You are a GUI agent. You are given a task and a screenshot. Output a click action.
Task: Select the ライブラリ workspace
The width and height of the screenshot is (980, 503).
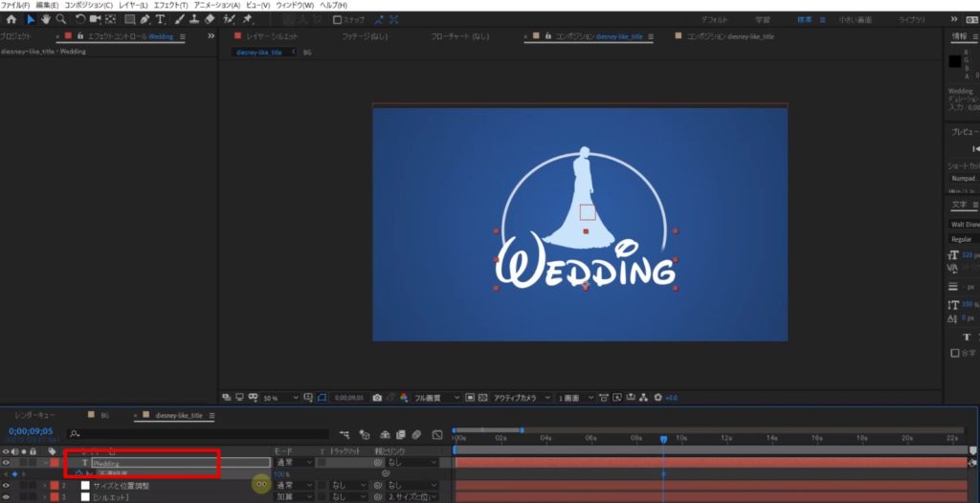point(912,20)
